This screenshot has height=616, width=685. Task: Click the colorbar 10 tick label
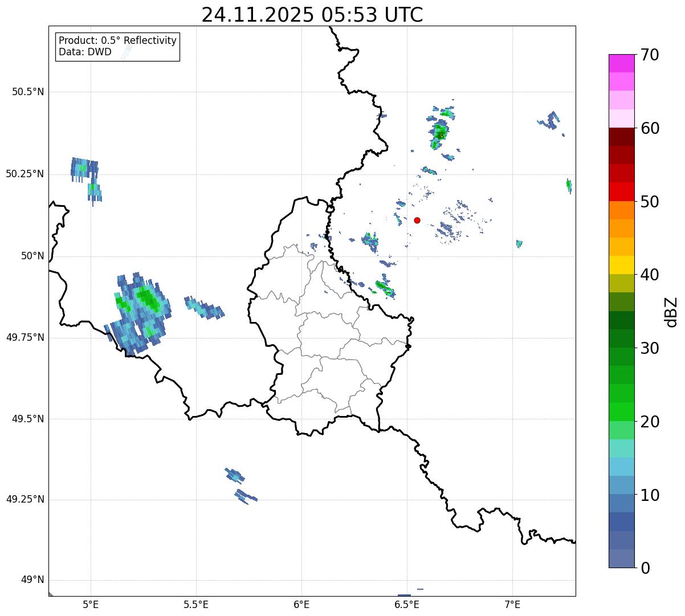tap(650, 495)
